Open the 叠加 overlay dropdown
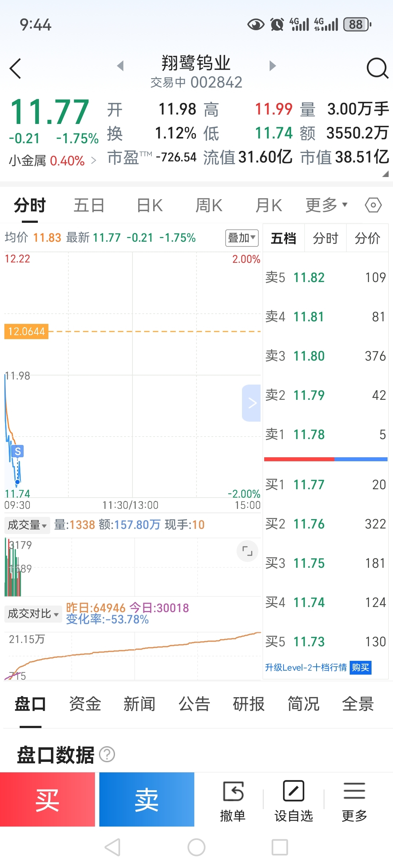393x868 pixels. [242, 238]
